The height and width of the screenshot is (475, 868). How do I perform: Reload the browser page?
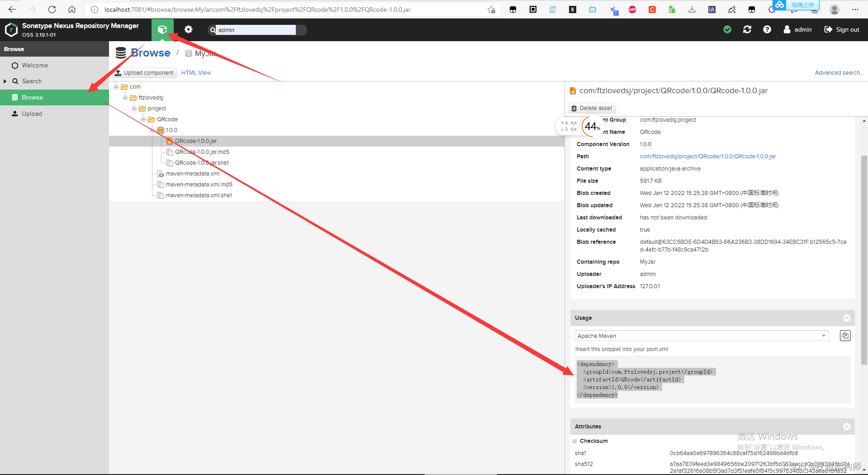coord(52,9)
